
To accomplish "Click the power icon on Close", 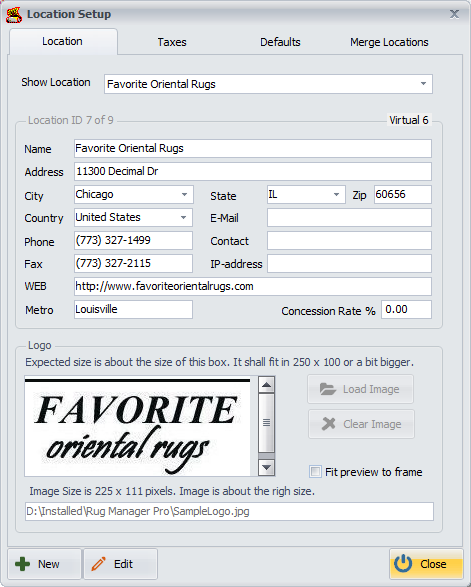I will (403, 563).
